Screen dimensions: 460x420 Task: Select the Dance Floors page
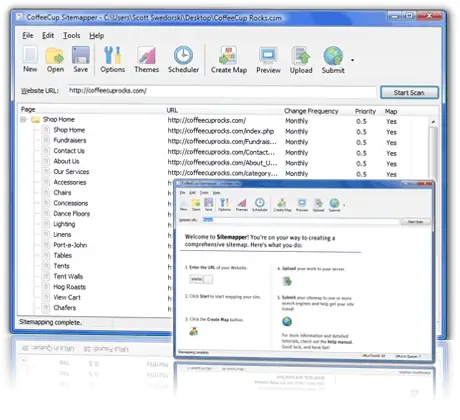tap(72, 214)
